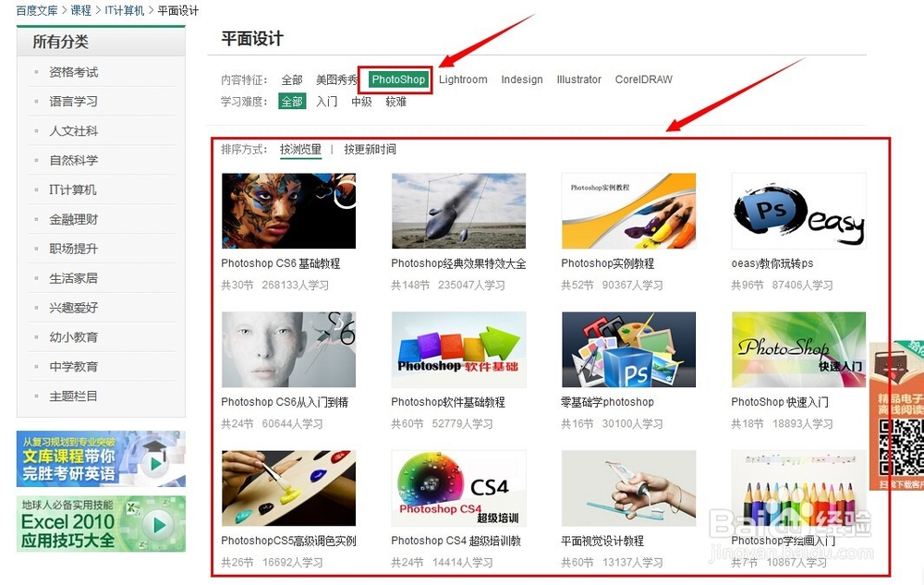
Task: Filter courses by Lightroom
Action: click(463, 79)
